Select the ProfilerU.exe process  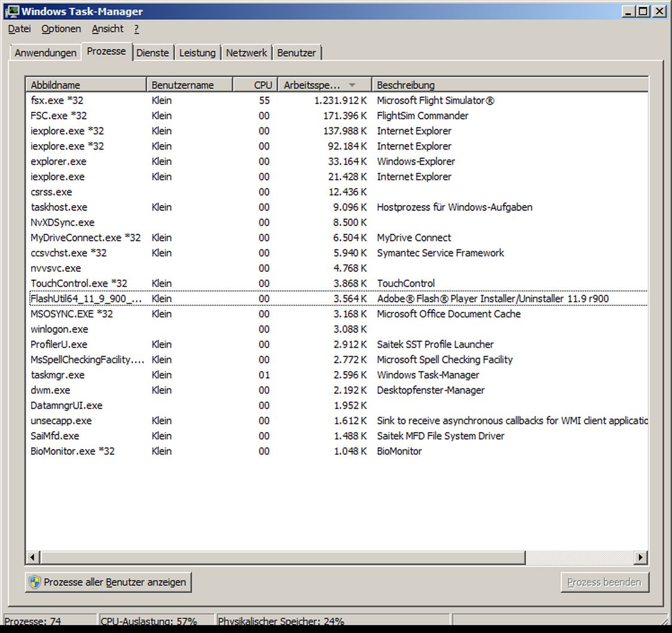pos(337,344)
